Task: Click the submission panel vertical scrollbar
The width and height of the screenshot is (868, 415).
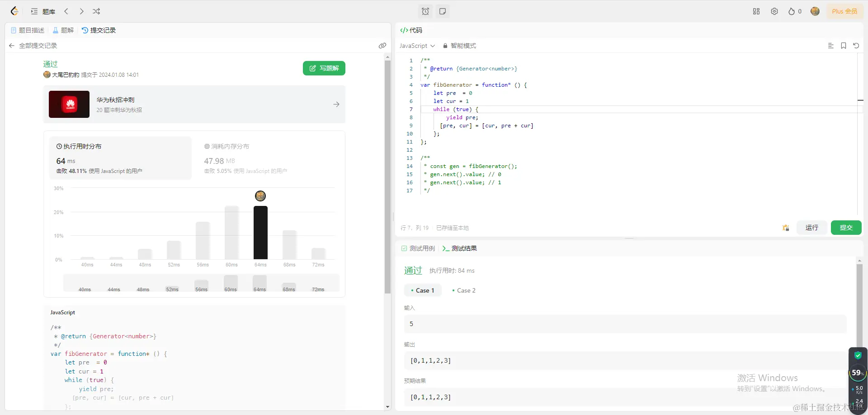Action: [387, 176]
